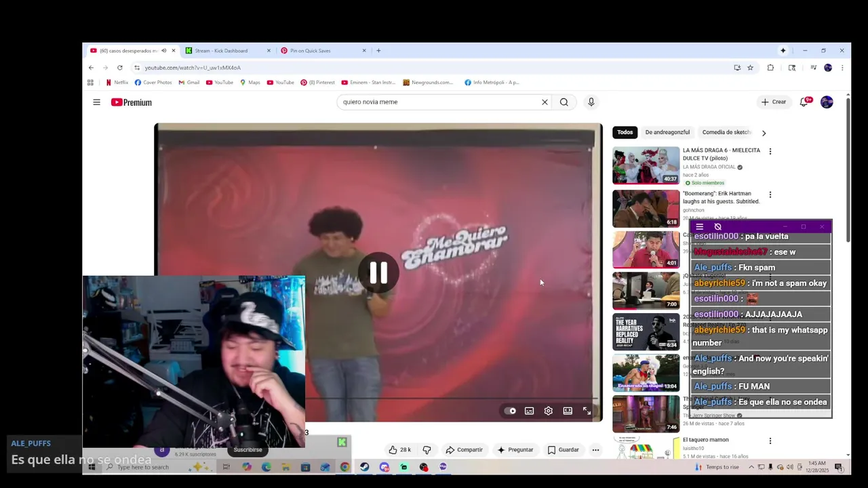This screenshot has width=868, height=488.
Task: Click the Suscribirse button
Action: click(248, 450)
